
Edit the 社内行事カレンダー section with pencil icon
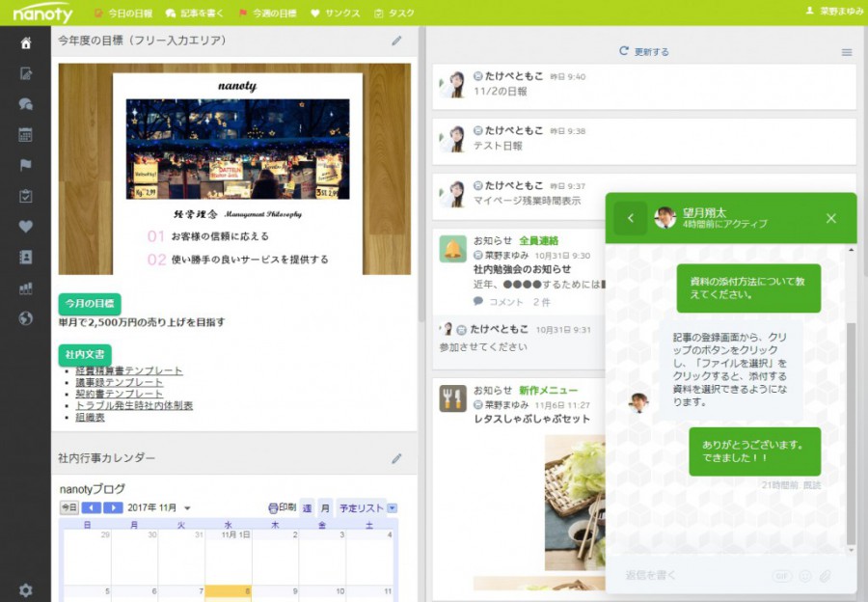point(396,458)
